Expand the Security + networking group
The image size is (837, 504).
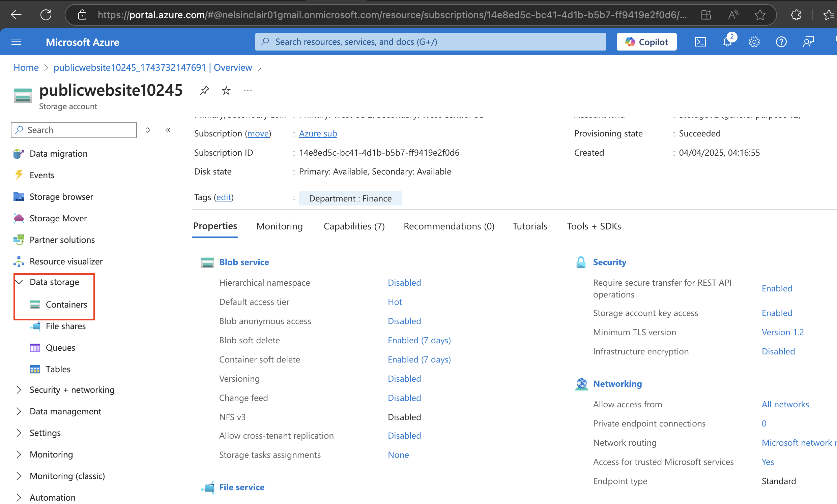click(x=72, y=390)
